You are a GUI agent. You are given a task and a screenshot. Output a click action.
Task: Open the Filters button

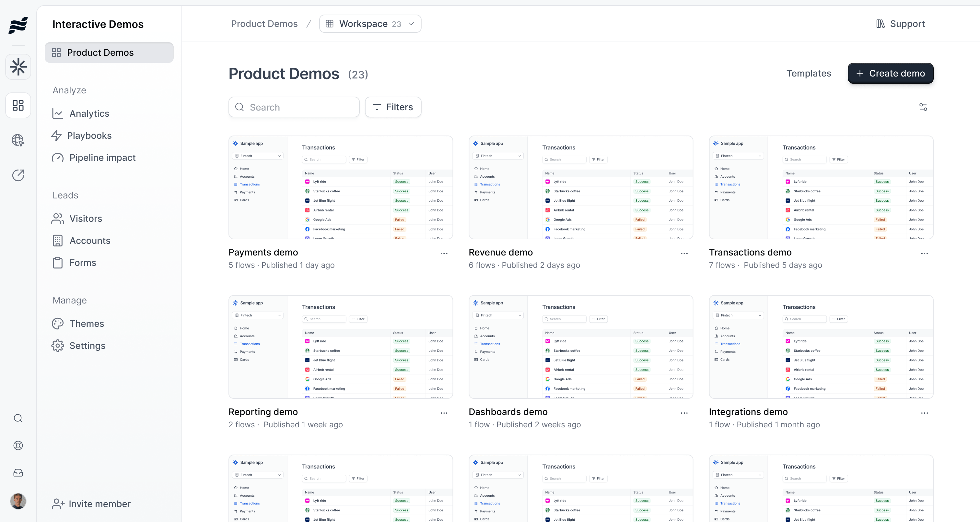coord(392,107)
